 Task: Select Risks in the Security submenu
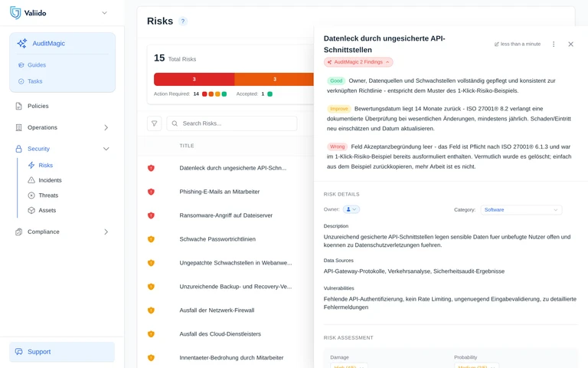point(45,166)
